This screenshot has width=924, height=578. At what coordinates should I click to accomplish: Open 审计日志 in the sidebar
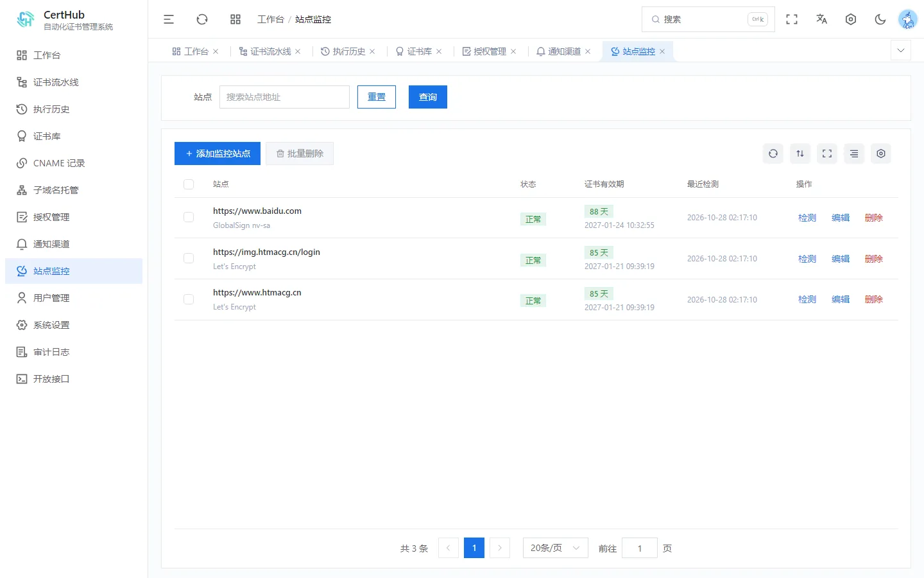tap(74, 352)
